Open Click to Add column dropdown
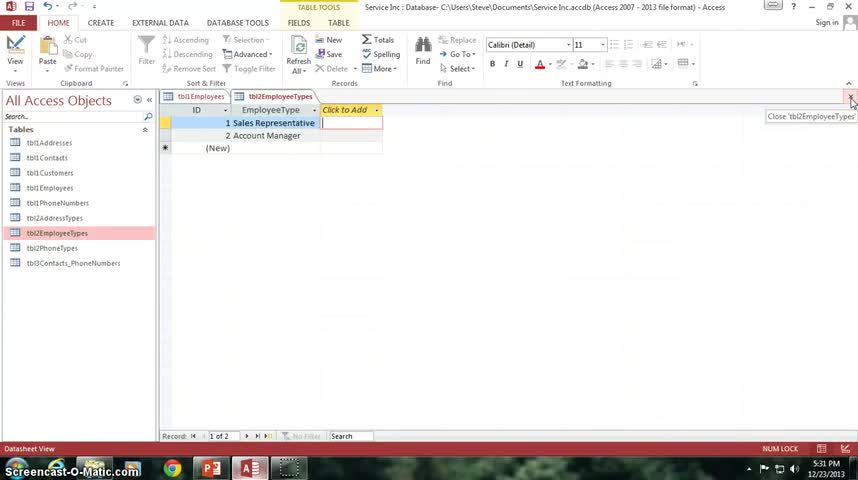 (x=376, y=110)
